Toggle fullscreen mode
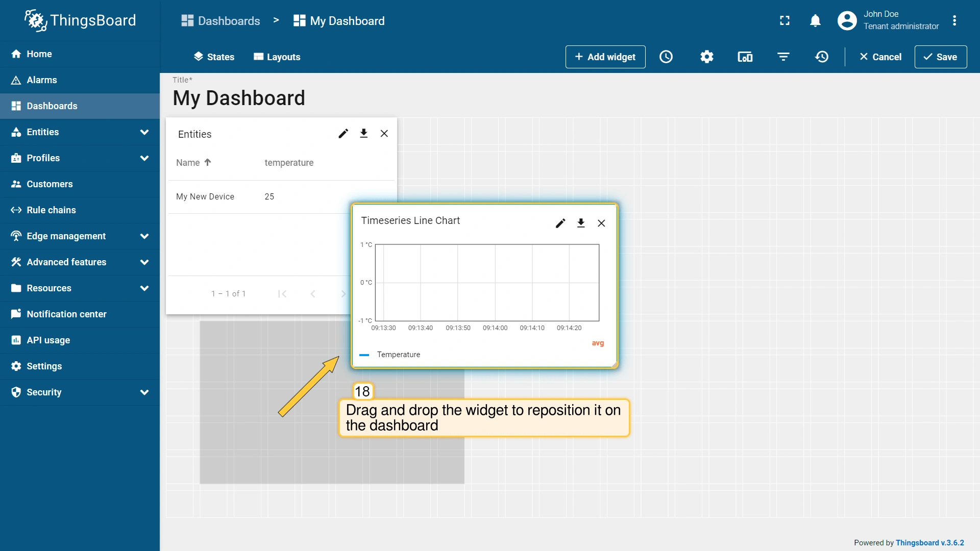The width and height of the screenshot is (980, 551). tap(785, 20)
